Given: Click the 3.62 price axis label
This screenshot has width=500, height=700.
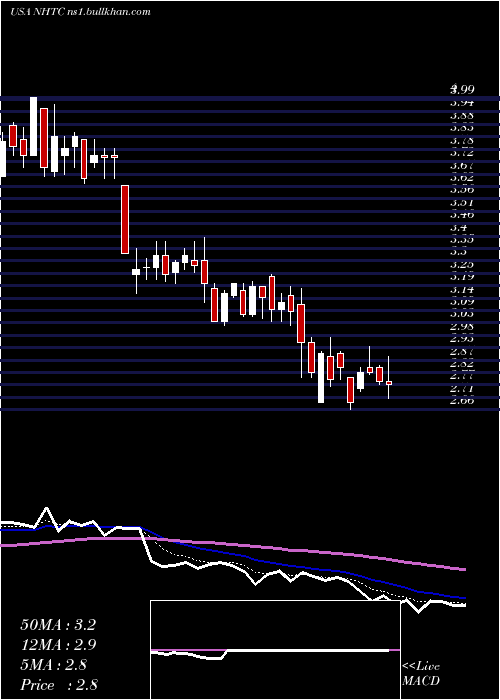Looking at the screenshot, I should pyautogui.click(x=462, y=178).
